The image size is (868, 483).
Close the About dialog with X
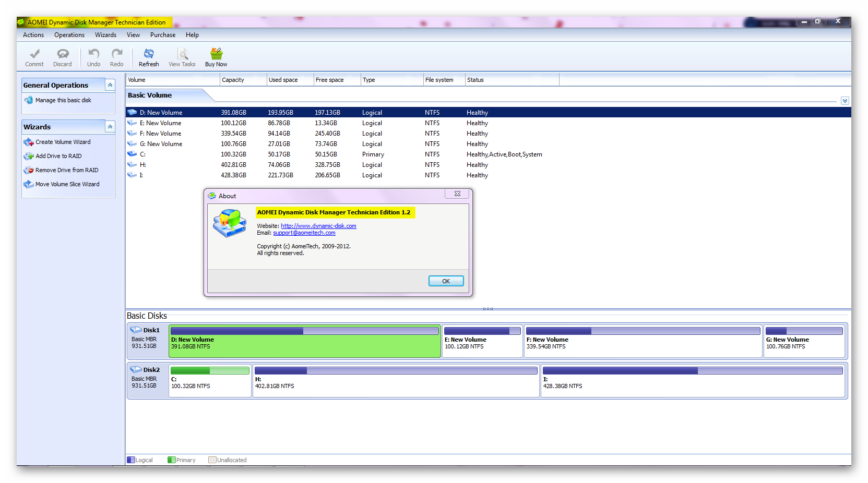tap(457, 194)
